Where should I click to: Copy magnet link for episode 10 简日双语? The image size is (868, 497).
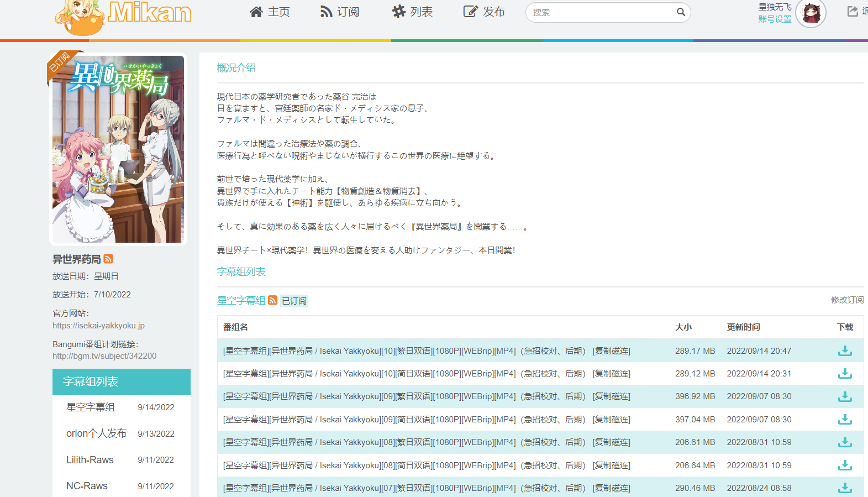pyautogui.click(x=611, y=374)
